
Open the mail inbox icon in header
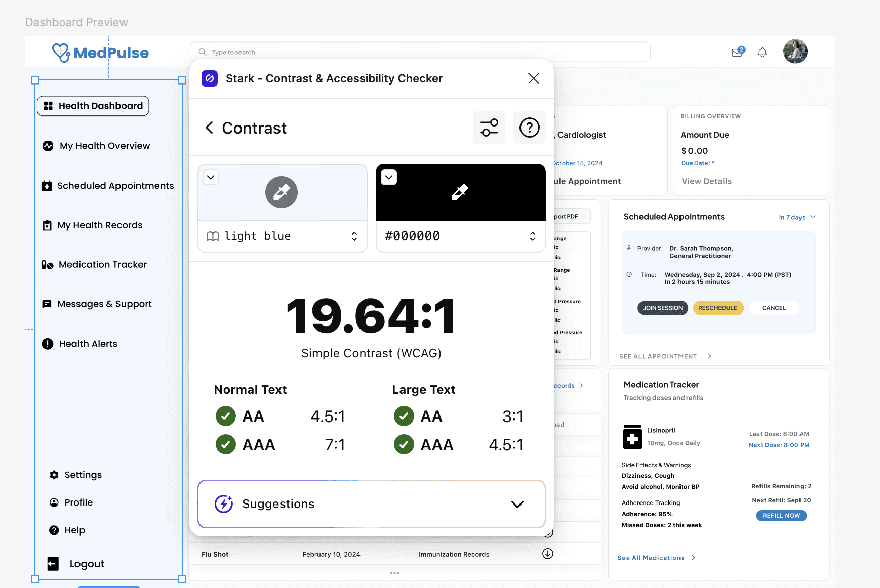click(x=737, y=52)
